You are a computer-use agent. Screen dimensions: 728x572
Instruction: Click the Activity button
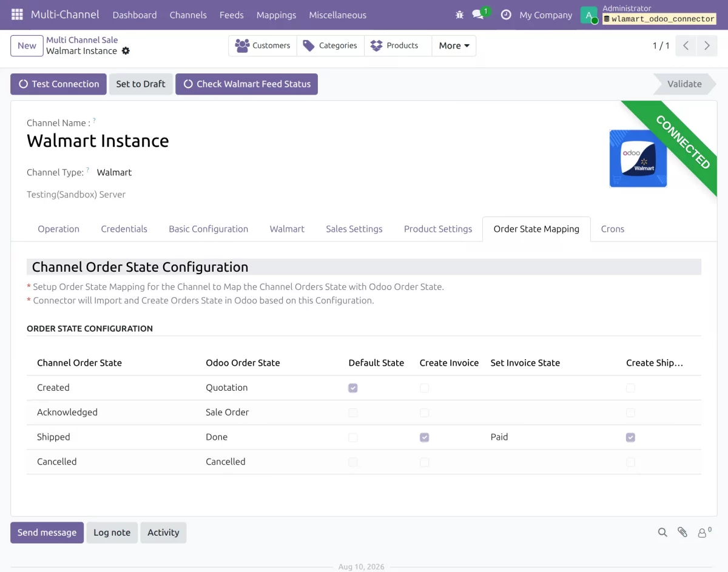coord(163,532)
